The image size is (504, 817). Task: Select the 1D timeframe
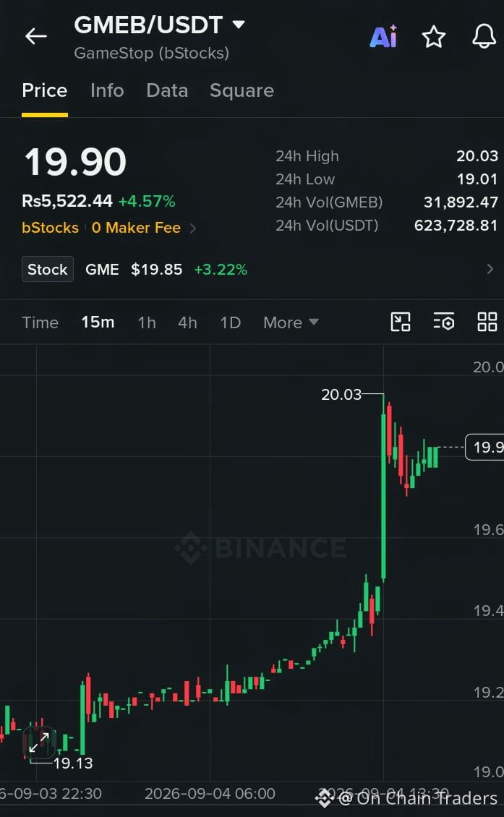231,322
